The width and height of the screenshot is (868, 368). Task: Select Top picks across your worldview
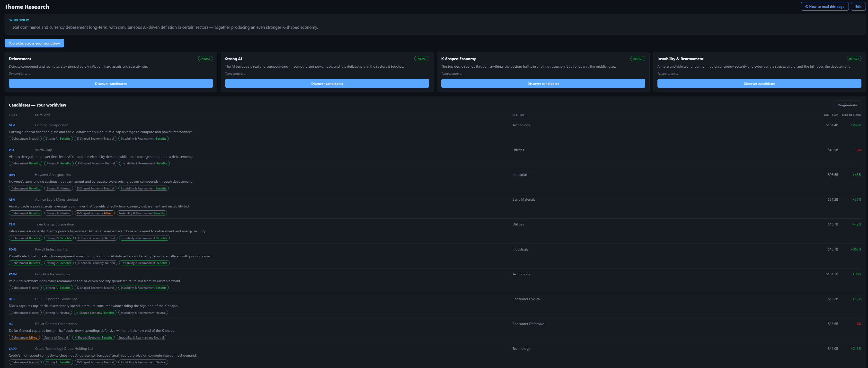point(34,43)
